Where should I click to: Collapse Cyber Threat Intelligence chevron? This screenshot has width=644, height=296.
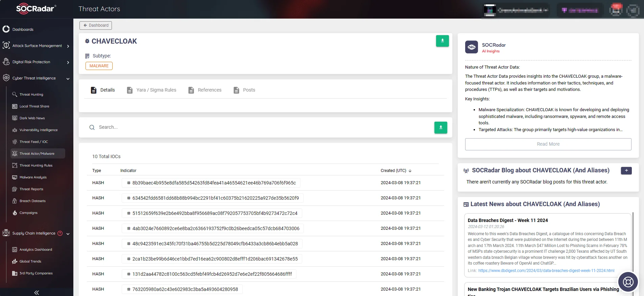[x=68, y=78]
